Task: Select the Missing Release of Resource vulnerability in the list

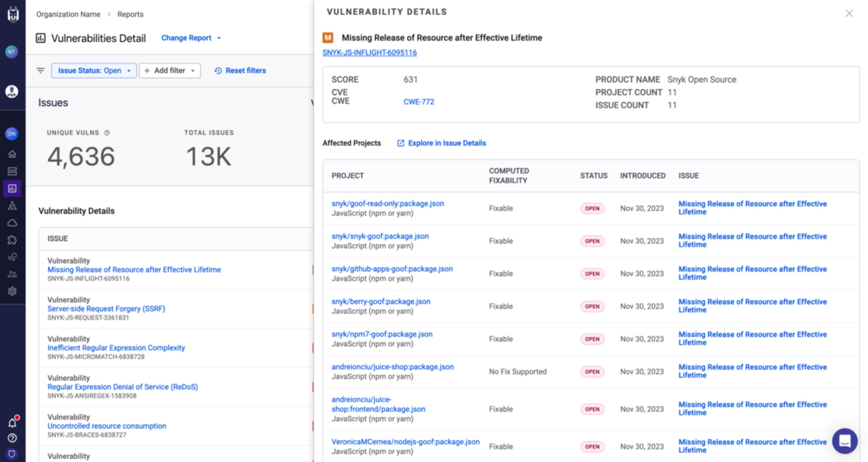Action: [134, 270]
